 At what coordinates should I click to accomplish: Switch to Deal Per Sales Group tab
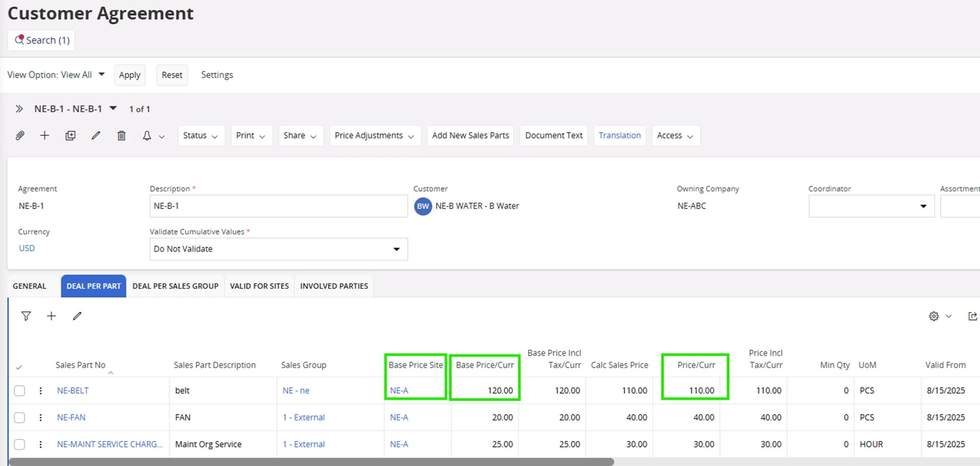click(175, 286)
